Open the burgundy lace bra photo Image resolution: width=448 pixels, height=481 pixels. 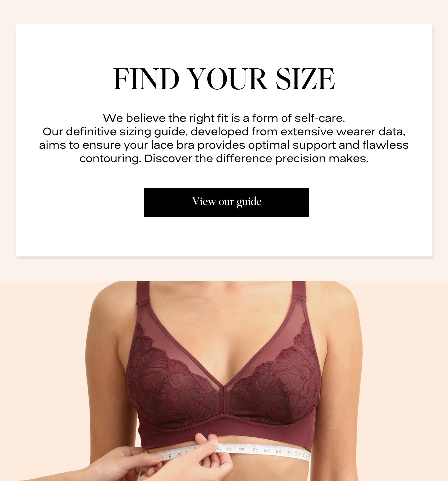click(224, 381)
